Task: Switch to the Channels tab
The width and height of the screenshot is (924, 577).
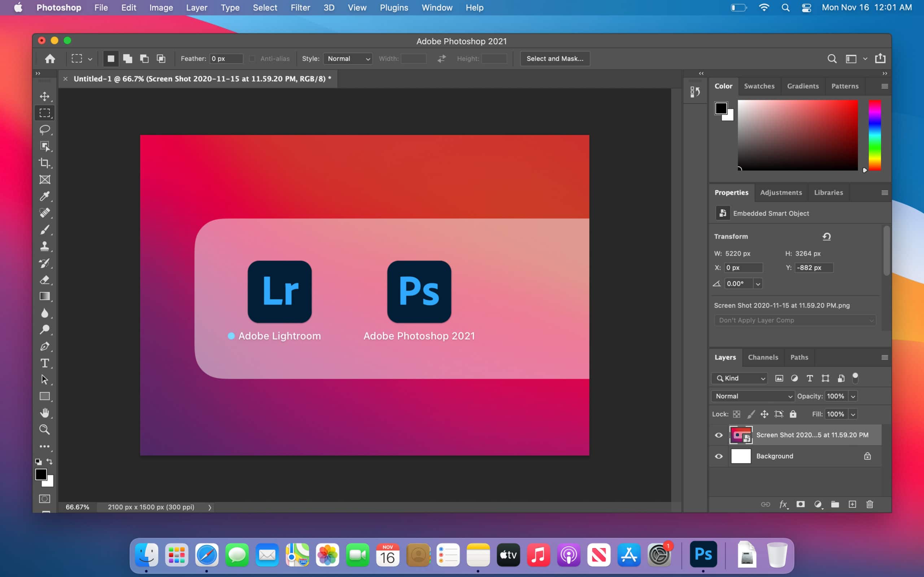Action: coord(763,357)
